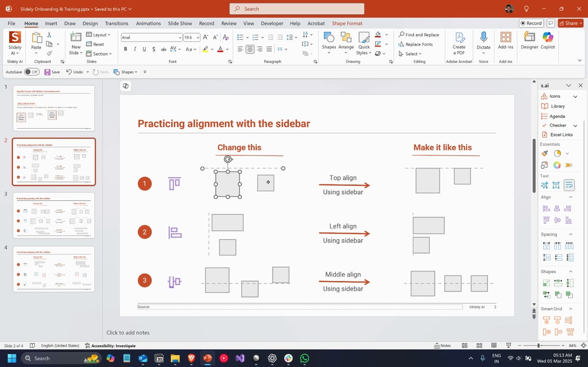Switch to the Animations tab
Viewport: 588px width, 367px height.
pos(148,24)
